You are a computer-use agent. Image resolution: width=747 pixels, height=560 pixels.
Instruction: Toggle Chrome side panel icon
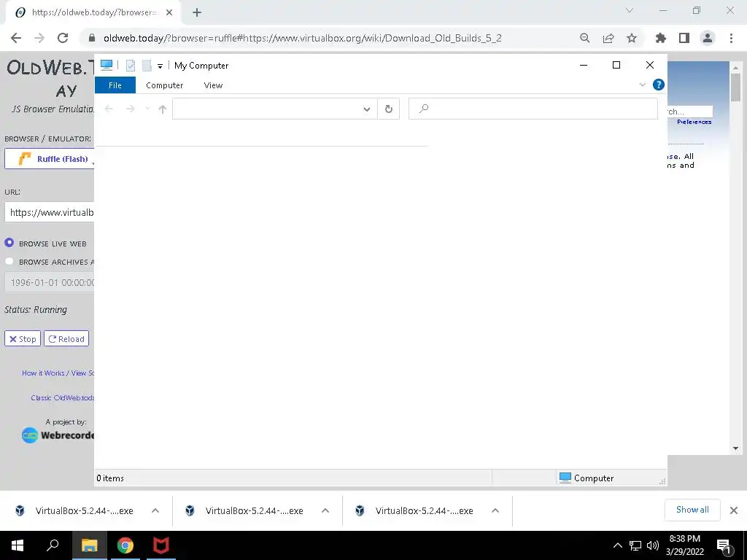click(x=684, y=38)
